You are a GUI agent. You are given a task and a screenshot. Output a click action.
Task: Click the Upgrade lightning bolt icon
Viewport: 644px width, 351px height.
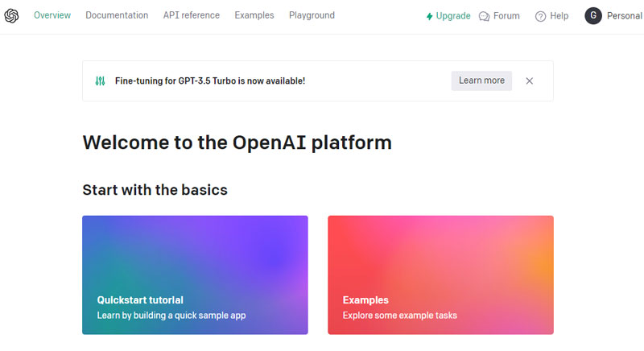429,16
